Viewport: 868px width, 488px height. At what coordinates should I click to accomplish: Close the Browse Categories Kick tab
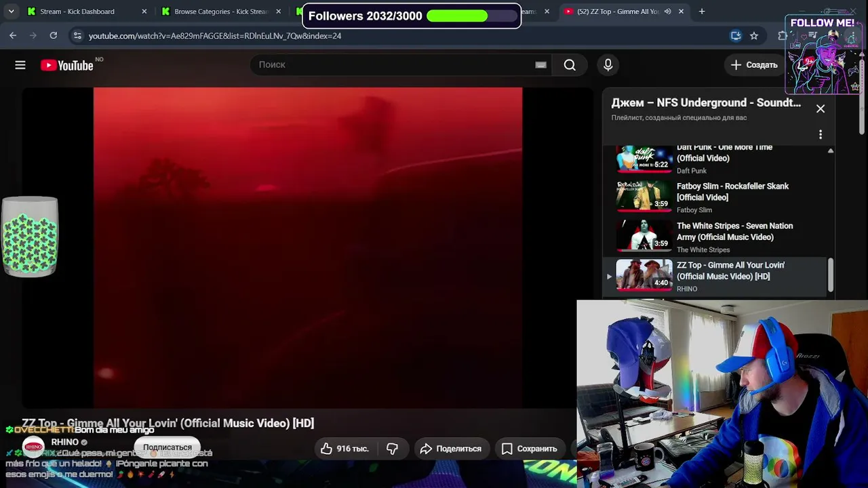coord(278,11)
